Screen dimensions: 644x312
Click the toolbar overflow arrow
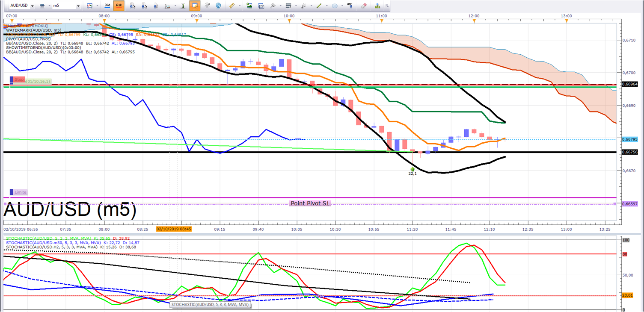387,6
